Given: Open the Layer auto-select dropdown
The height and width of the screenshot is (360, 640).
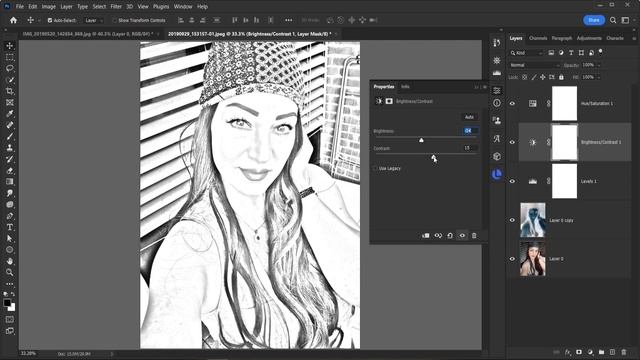Looking at the screenshot, I should click(94, 20).
